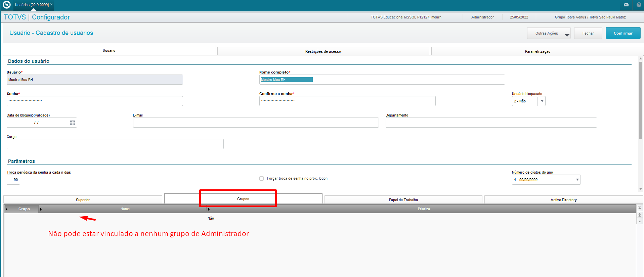The image size is (644, 277).
Task: Click the 25/05/2022 date in header
Action: (x=519, y=17)
